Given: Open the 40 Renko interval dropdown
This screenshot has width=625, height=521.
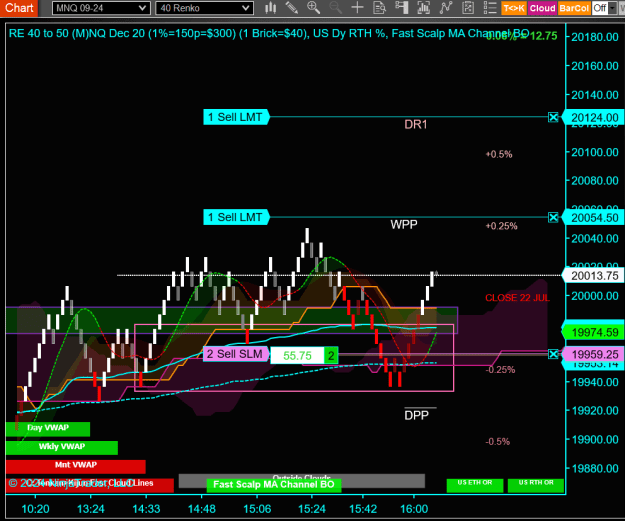Looking at the screenshot, I should [x=204, y=8].
